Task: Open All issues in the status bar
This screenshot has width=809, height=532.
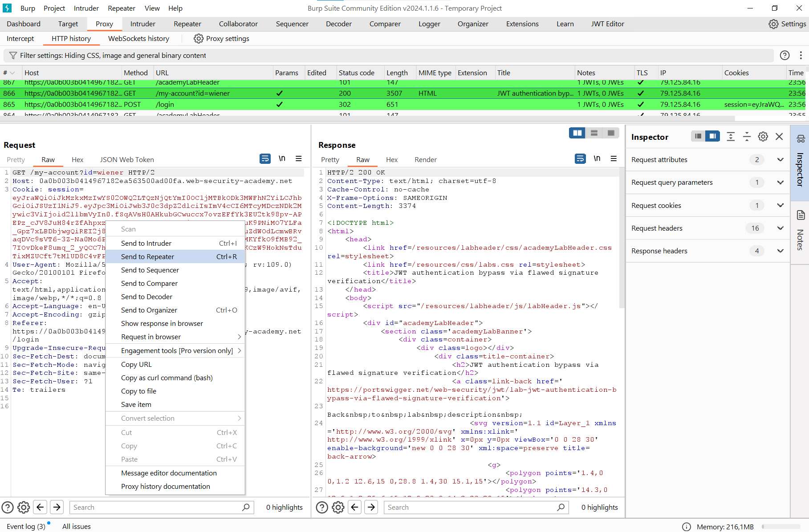Action: (76, 526)
